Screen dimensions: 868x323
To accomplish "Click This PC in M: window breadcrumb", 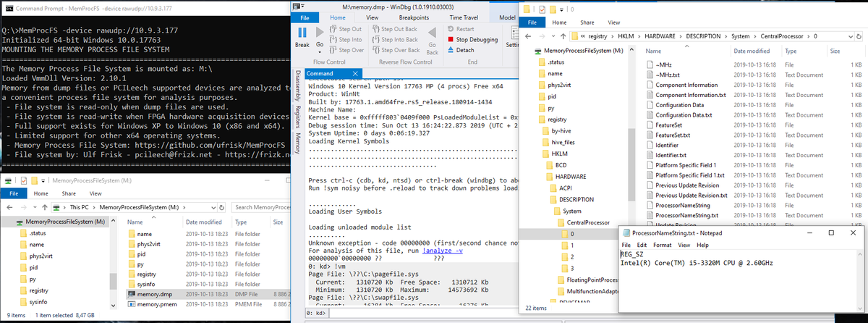I will 80,207.
